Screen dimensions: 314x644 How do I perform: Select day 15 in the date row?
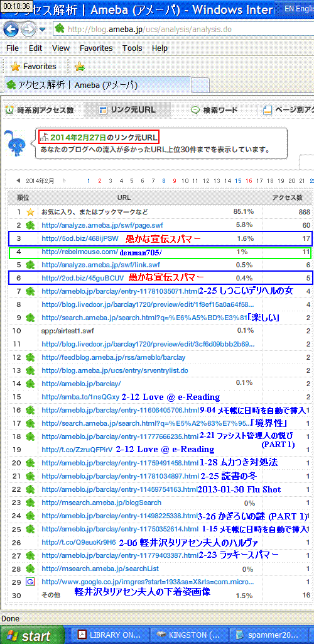pos(238,180)
